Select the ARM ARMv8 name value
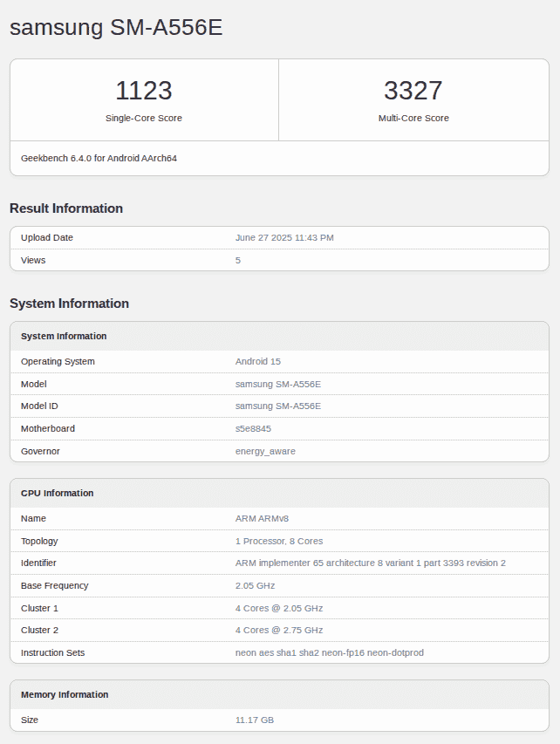Screen dimensions: 560x744 pyautogui.click(x=263, y=518)
